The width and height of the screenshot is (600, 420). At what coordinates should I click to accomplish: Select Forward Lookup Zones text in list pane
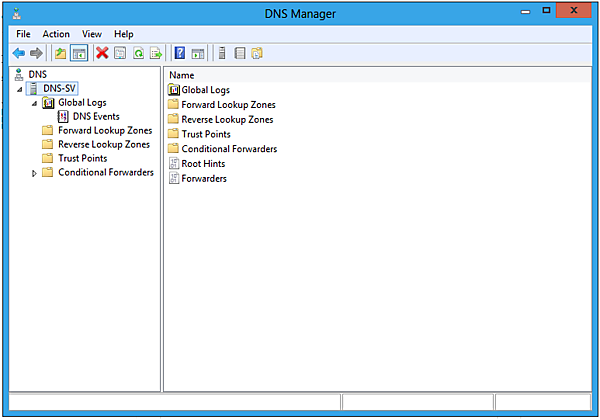[228, 104]
